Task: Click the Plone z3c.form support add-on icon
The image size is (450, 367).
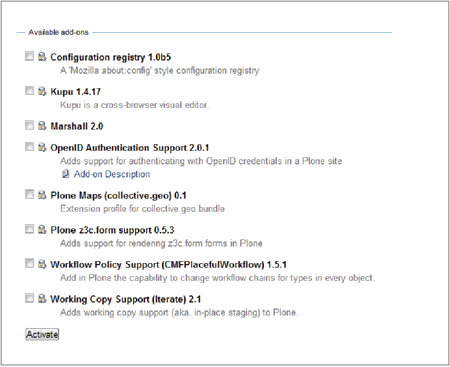Action: 42,230
